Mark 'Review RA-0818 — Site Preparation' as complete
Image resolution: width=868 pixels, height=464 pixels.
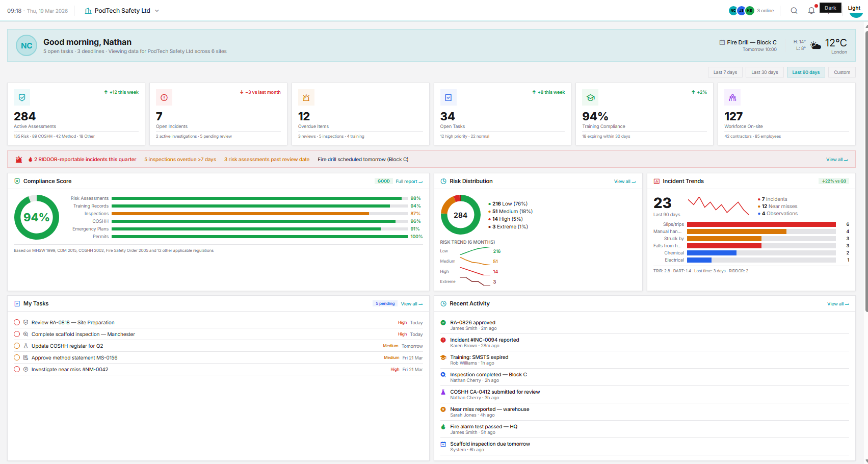[17, 322]
